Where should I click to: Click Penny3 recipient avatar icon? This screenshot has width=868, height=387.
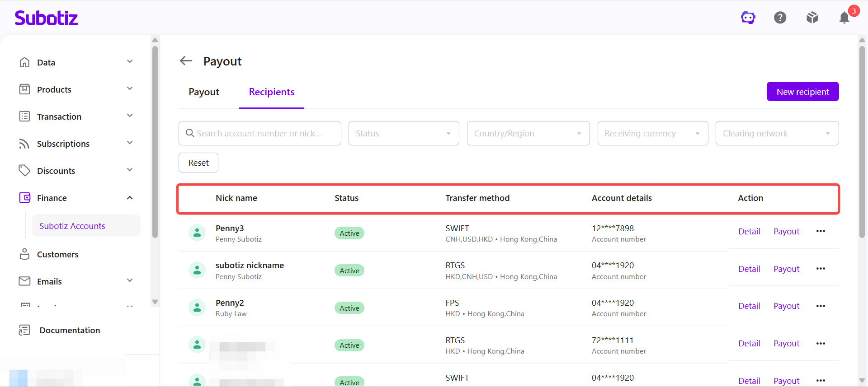coord(197,233)
